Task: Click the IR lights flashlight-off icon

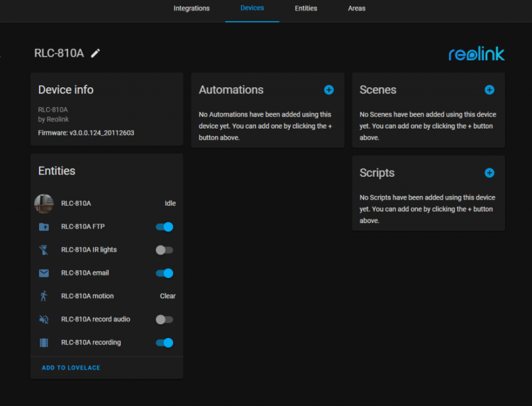Action: tap(44, 250)
